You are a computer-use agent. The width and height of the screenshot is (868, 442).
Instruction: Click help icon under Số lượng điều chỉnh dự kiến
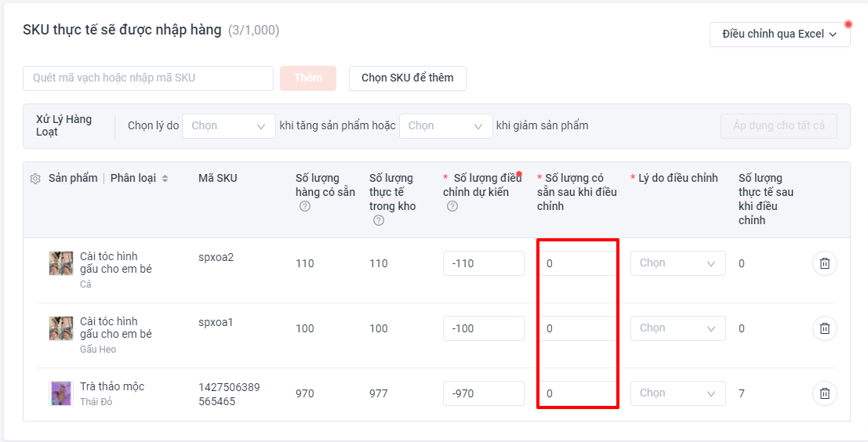452,206
